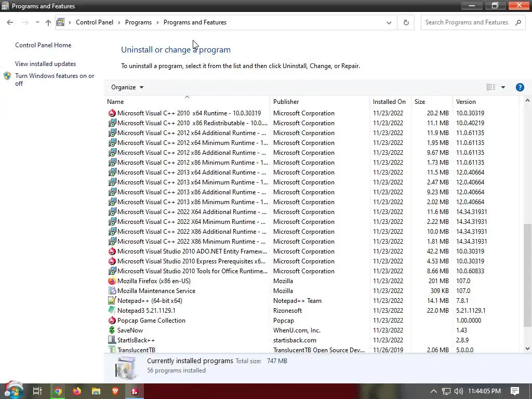
Task: Click the Popcap Game Collection icon
Action: 112,320
